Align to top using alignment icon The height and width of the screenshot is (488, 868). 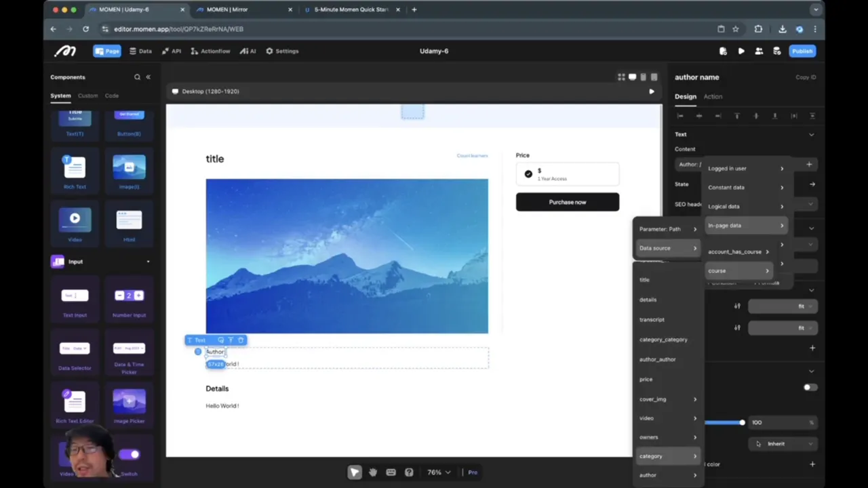(x=737, y=116)
